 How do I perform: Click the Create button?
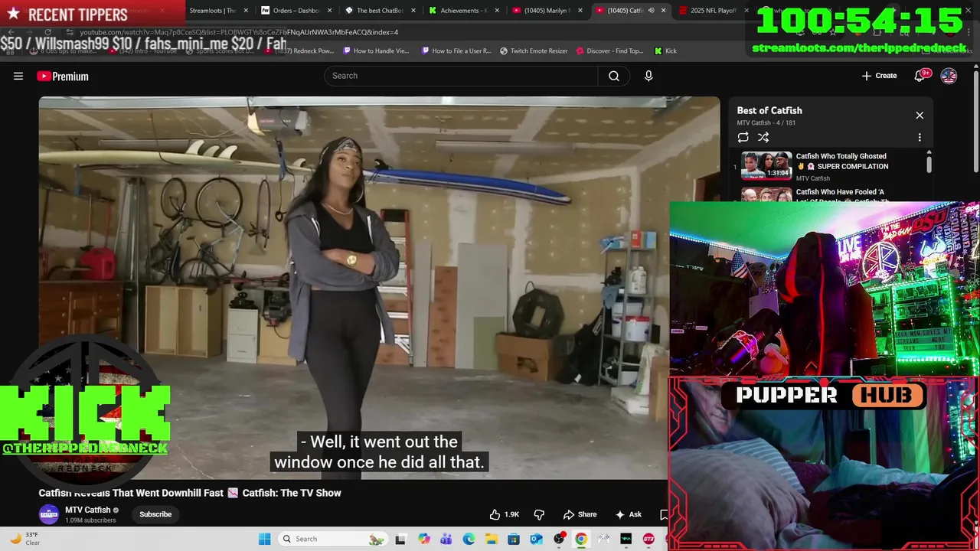[x=879, y=76]
